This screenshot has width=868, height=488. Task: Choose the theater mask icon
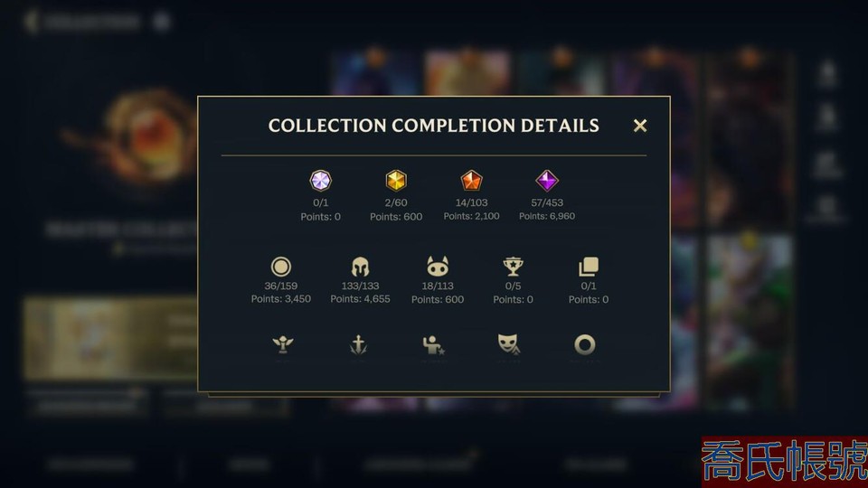508,344
